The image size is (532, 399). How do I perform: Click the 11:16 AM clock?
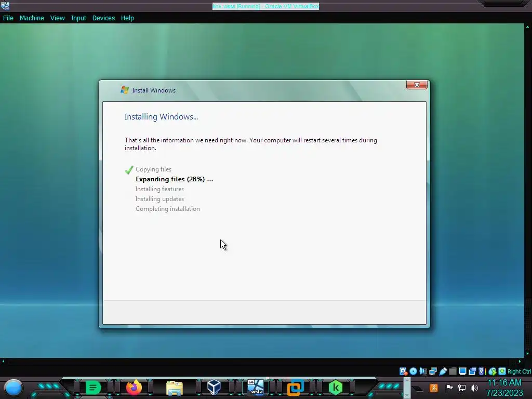(504, 383)
